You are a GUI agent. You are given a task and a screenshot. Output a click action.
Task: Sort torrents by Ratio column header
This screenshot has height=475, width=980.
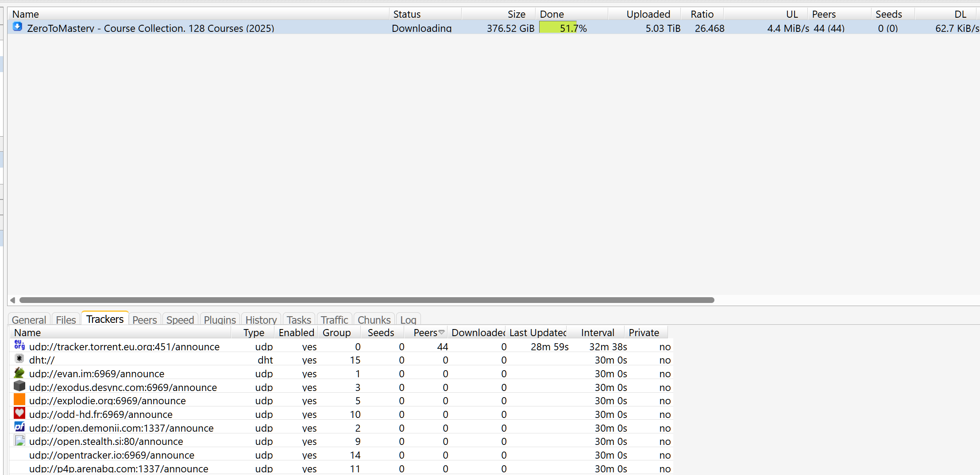coord(702,14)
